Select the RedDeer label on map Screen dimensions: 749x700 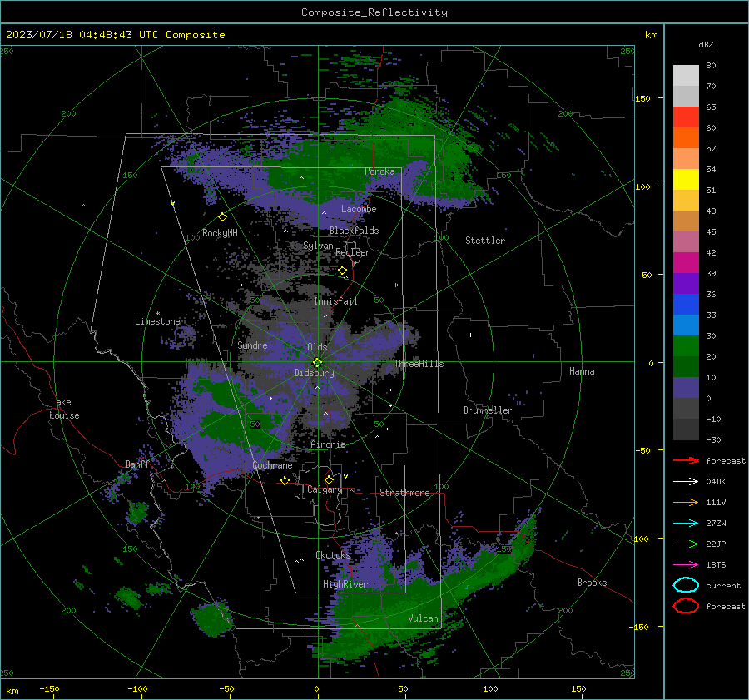353,252
